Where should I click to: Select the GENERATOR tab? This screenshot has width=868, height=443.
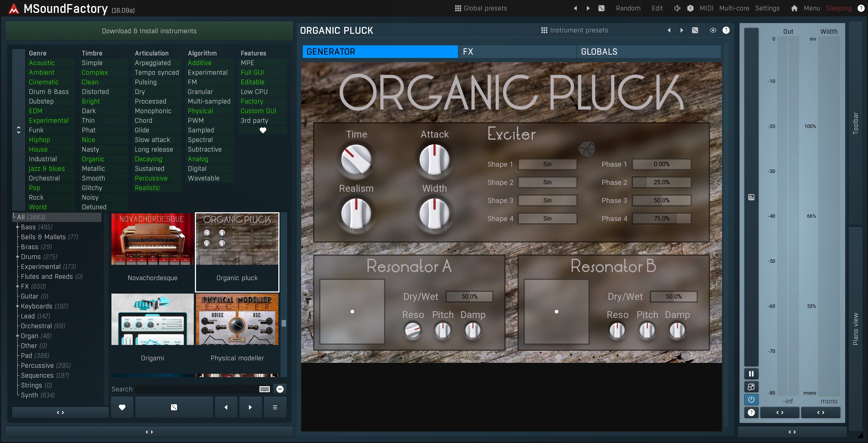tap(380, 52)
